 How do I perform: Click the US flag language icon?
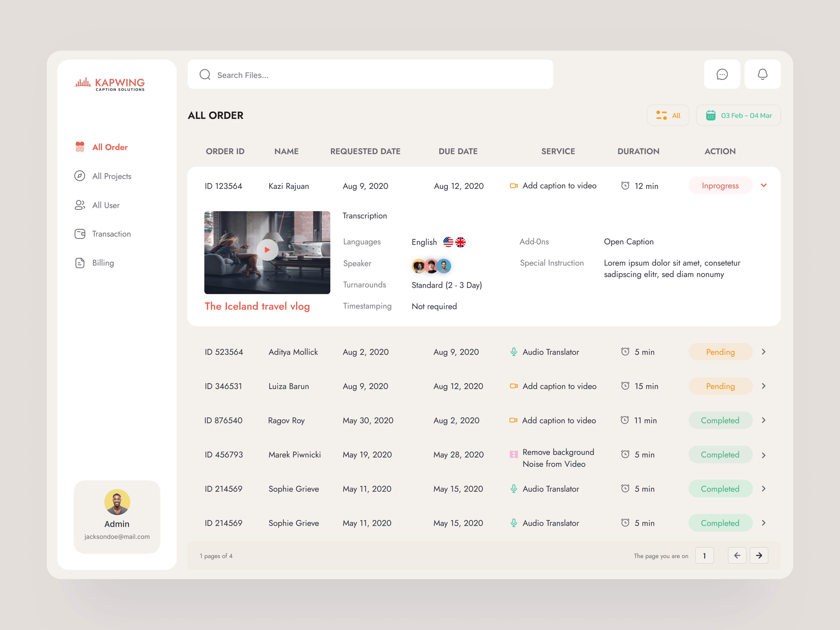tap(448, 242)
